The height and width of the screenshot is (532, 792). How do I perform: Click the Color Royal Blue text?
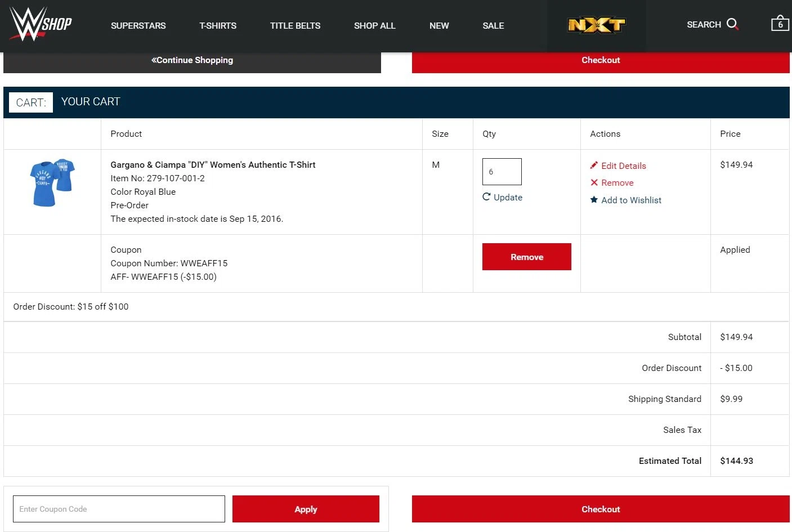[x=143, y=191]
